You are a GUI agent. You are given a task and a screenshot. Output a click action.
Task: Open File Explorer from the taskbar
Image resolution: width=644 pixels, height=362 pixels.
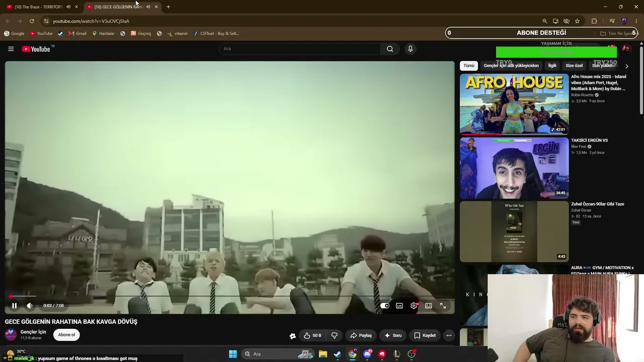tap(323, 354)
